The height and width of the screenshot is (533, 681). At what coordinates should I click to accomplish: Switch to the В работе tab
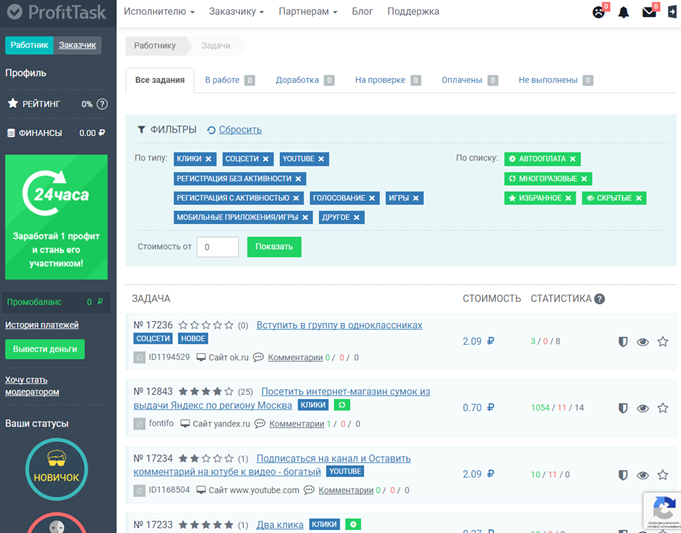click(x=230, y=80)
